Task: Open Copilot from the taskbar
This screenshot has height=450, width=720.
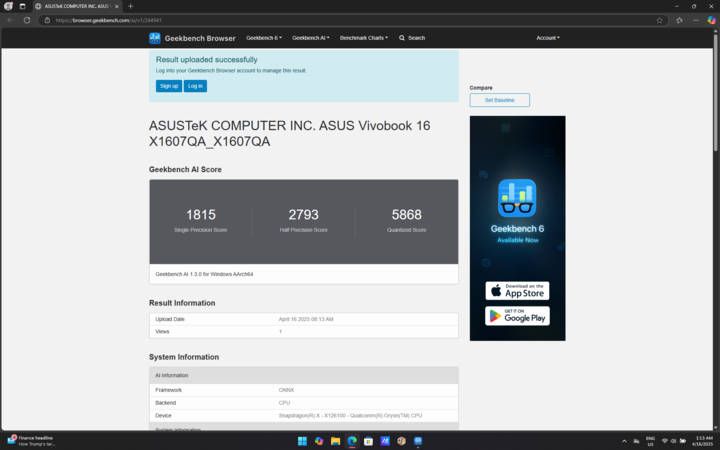Action: 319,441
